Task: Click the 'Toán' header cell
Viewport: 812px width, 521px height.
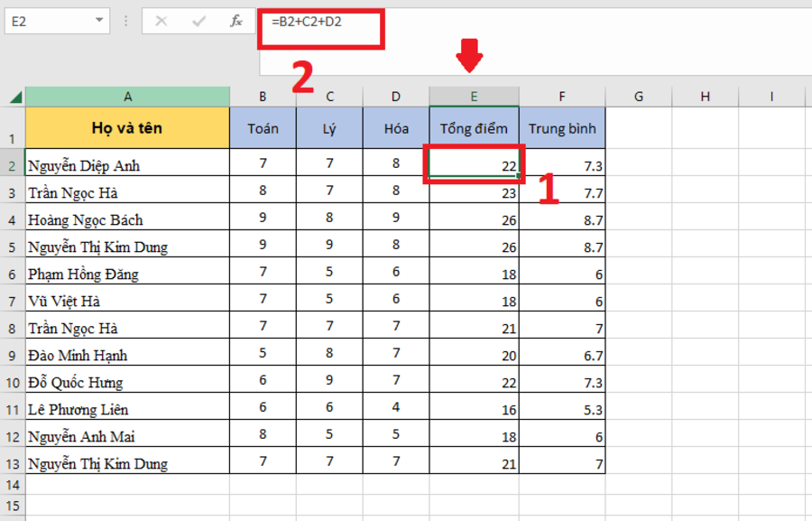Action: [263, 128]
